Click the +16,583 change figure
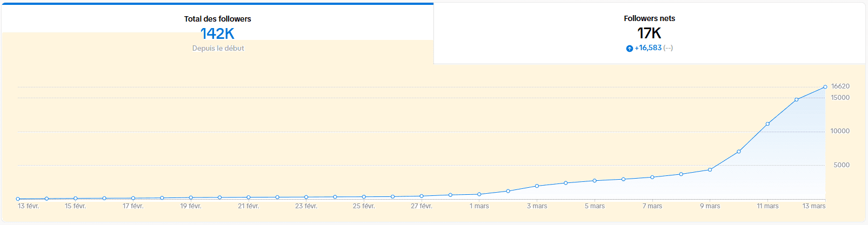This screenshot has width=868, height=225. [x=648, y=48]
